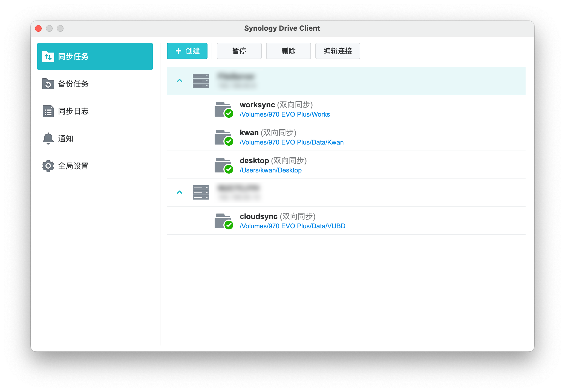
Task: Click the sync log (同步日志) document icon
Action: pos(48,111)
